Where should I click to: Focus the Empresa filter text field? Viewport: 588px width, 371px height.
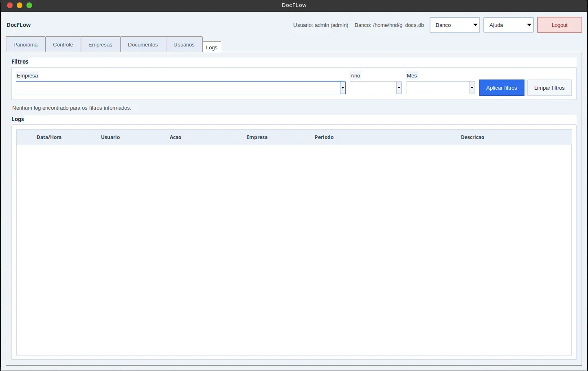(x=178, y=88)
